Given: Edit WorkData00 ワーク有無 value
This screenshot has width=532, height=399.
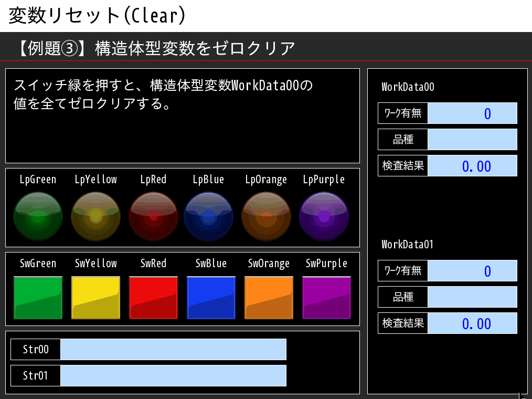Looking at the screenshot, I should click(x=472, y=113).
